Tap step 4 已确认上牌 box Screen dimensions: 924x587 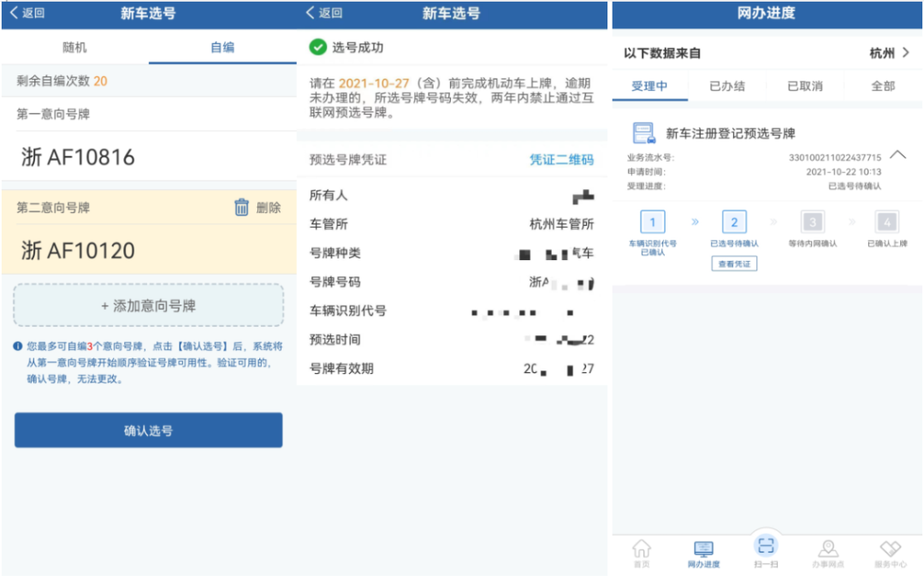click(x=887, y=222)
